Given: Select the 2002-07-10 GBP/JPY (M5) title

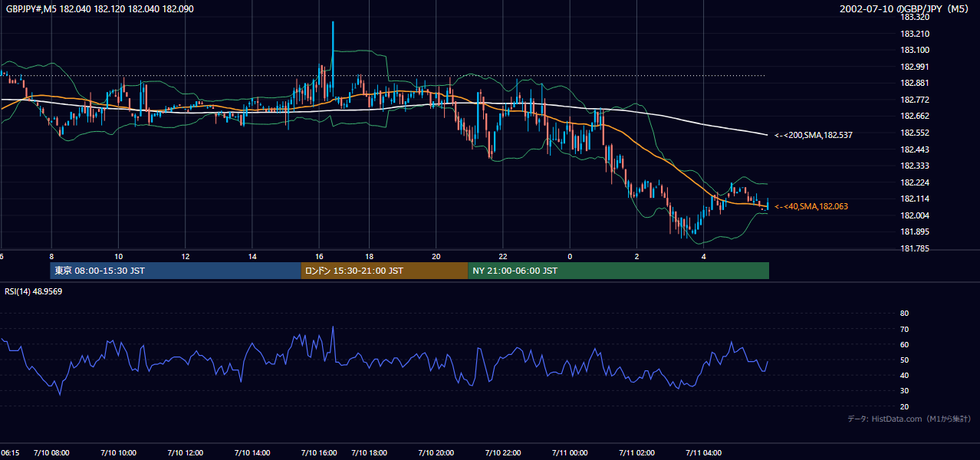Looking at the screenshot, I should 904,9.
